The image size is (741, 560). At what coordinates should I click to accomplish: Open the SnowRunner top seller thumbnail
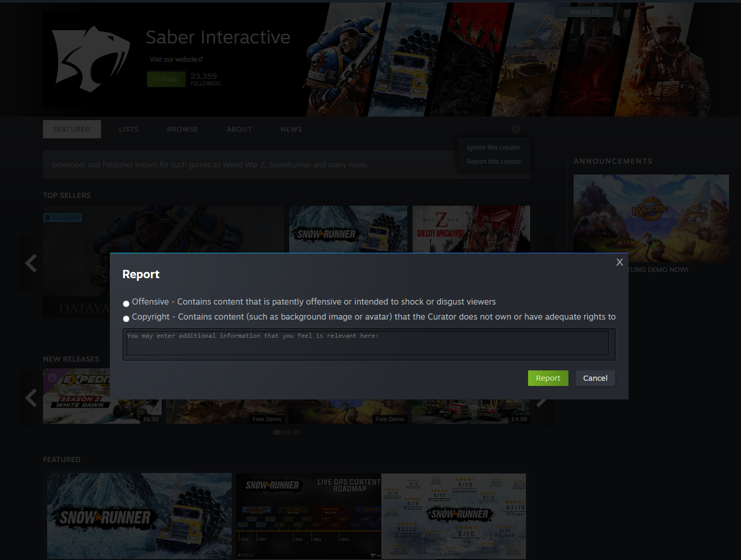tap(348, 229)
